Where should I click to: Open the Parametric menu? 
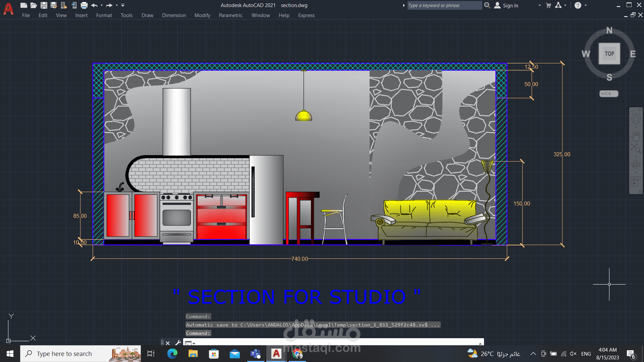[231, 15]
